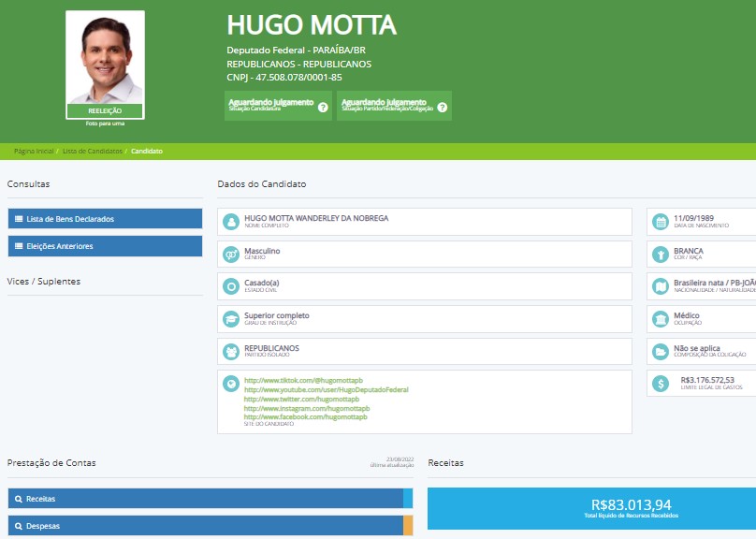Expand the Receitas accounts bar
This screenshot has width=756, height=539.
pos(205,499)
